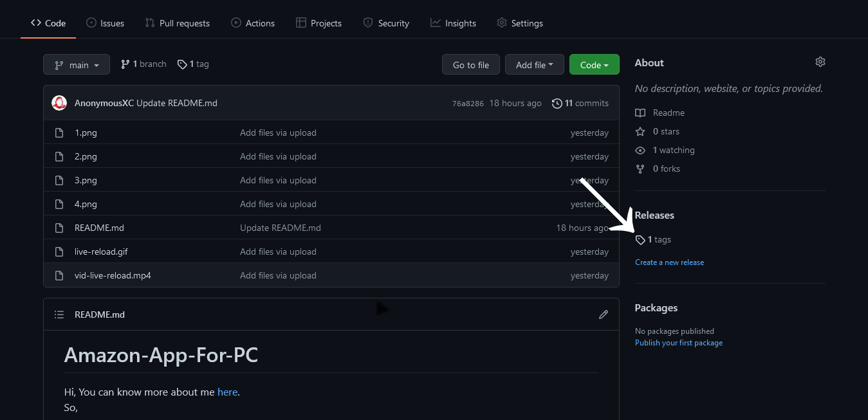View the 1 tag link near branch selector
The image size is (868, 420).
[193, 64]
